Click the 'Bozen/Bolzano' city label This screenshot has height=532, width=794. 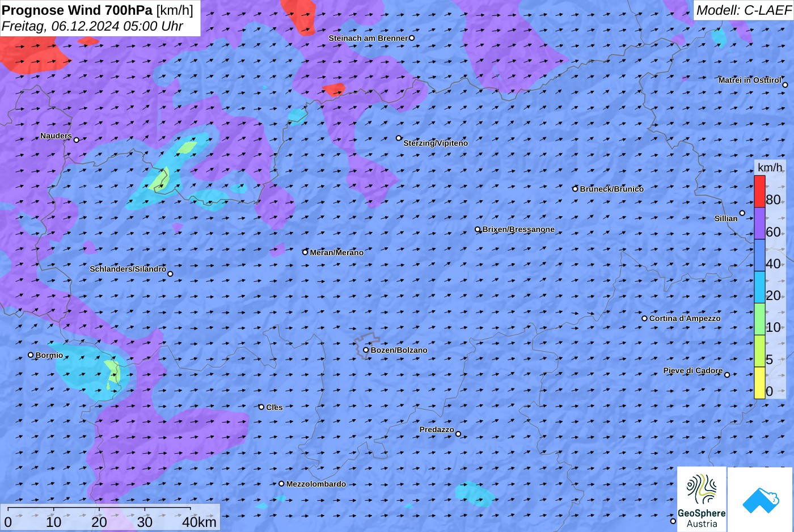pos(399,350)
